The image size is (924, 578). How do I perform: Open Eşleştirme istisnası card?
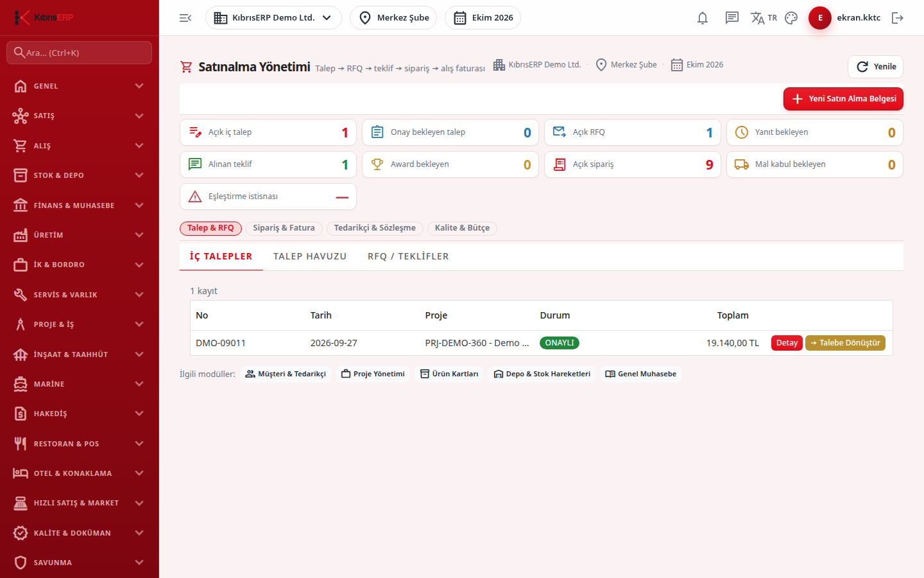(268, 197)
